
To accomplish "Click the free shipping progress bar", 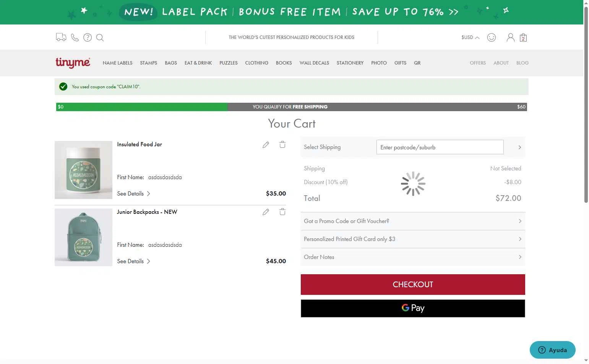I will tap(292, 107).
